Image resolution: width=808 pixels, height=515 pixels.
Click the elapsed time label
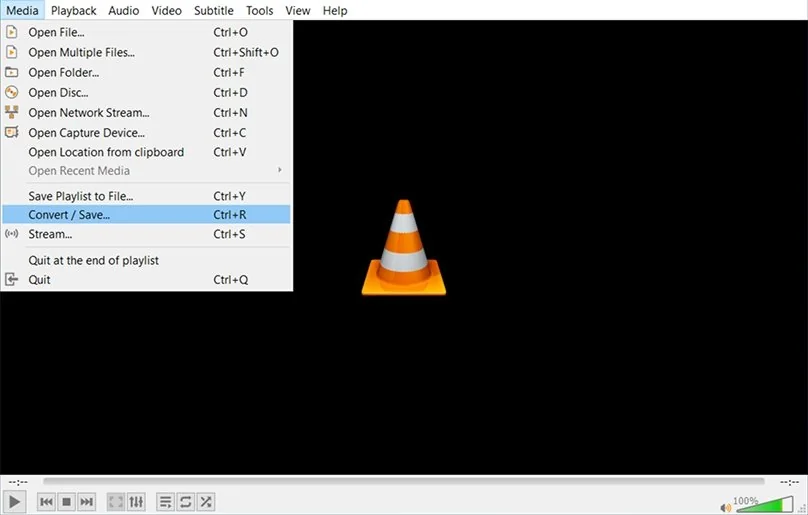coord(18,483)
